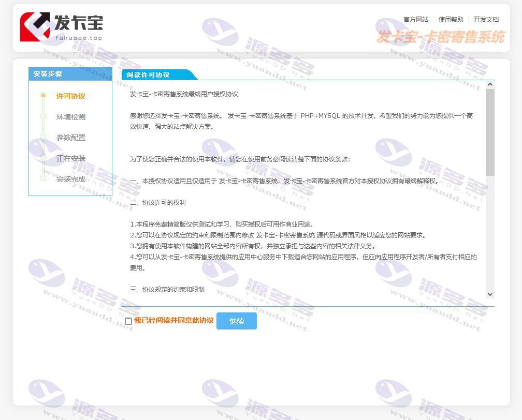Select the 安装完成 step
This screenshot has height=420, width=522.
[70, 179]
